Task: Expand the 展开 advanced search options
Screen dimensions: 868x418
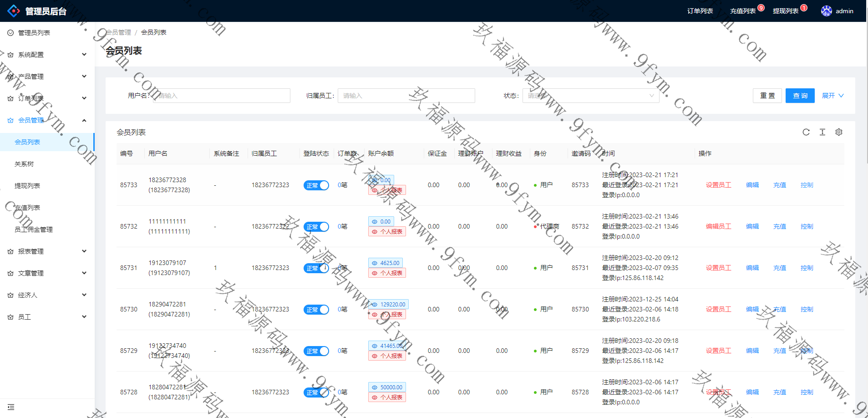Action: [x=832, y=96]
